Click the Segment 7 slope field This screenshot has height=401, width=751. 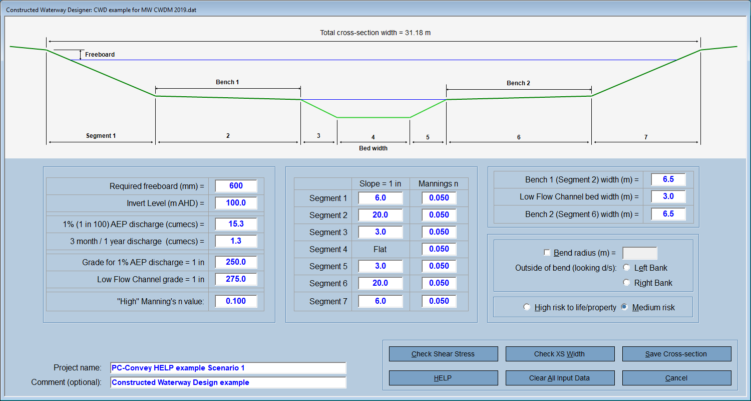coord(380,301)
